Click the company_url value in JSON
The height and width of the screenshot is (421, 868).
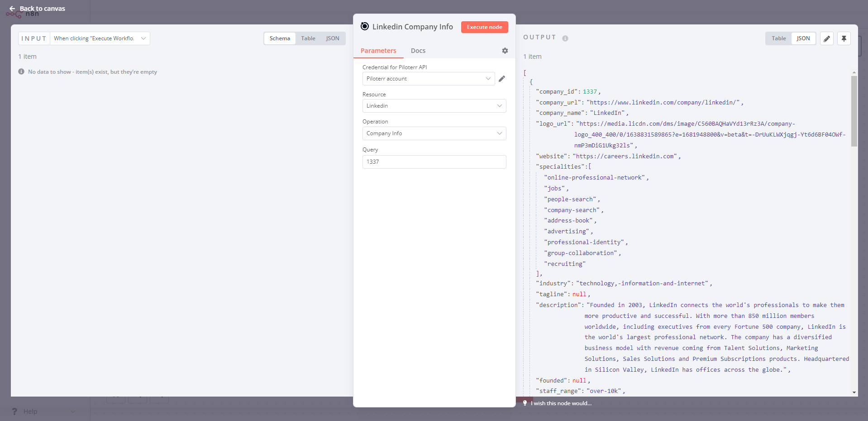663,103
